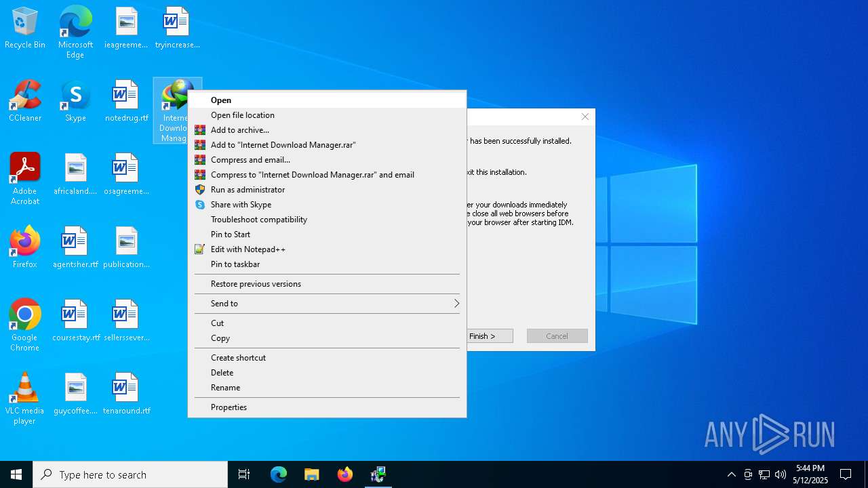Show hidden system tray icons

tap(731, 474)
